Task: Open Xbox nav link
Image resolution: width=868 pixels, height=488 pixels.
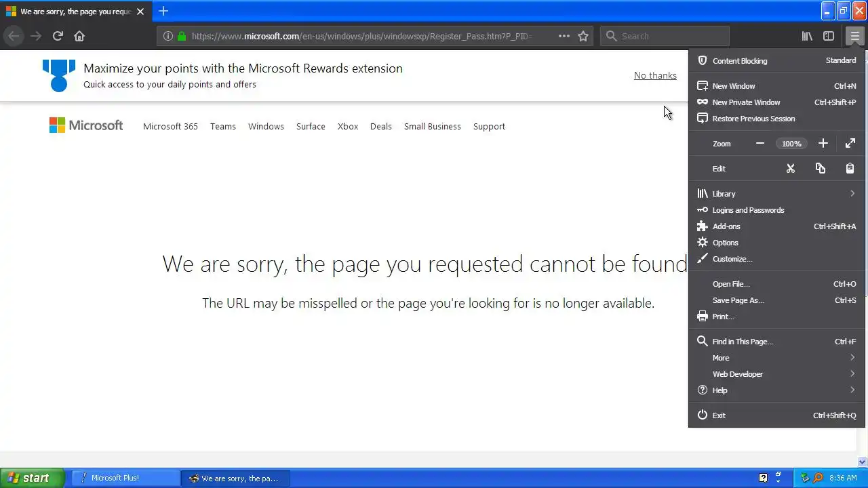Action: click(x=348, y=126)
